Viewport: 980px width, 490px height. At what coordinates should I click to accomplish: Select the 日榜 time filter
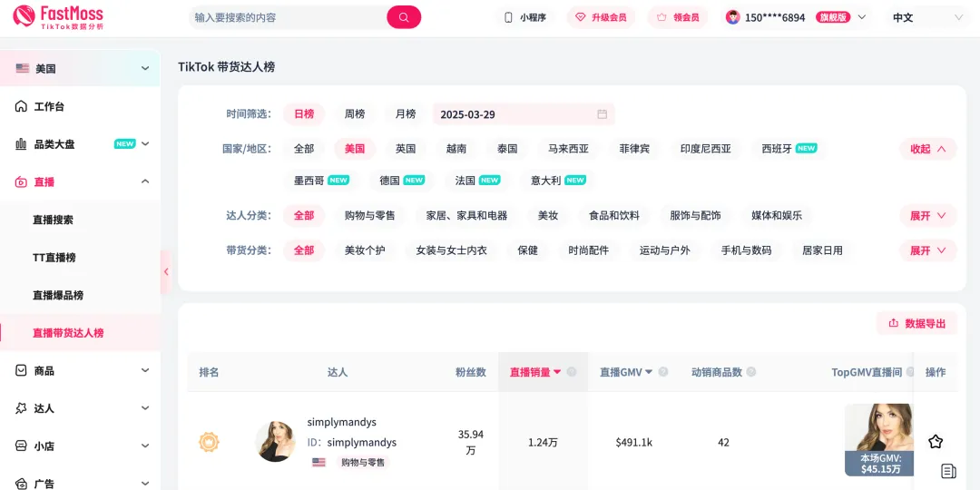tap(304, 113)
